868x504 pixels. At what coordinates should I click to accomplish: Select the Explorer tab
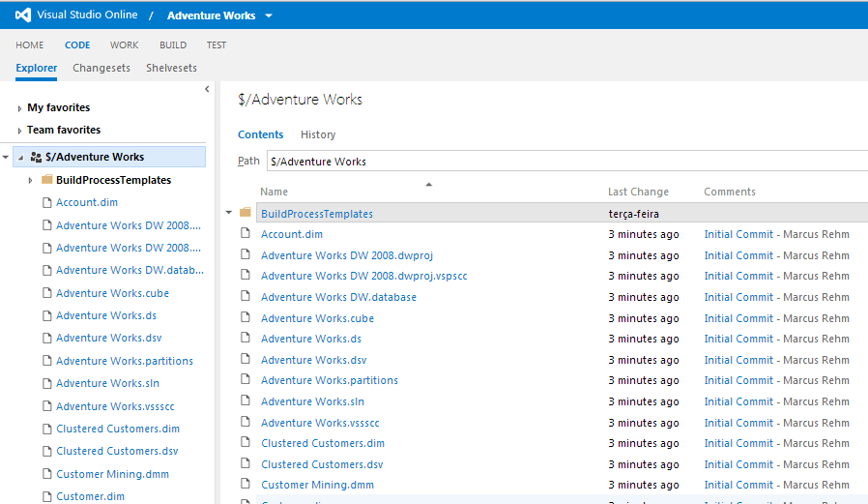36,68
